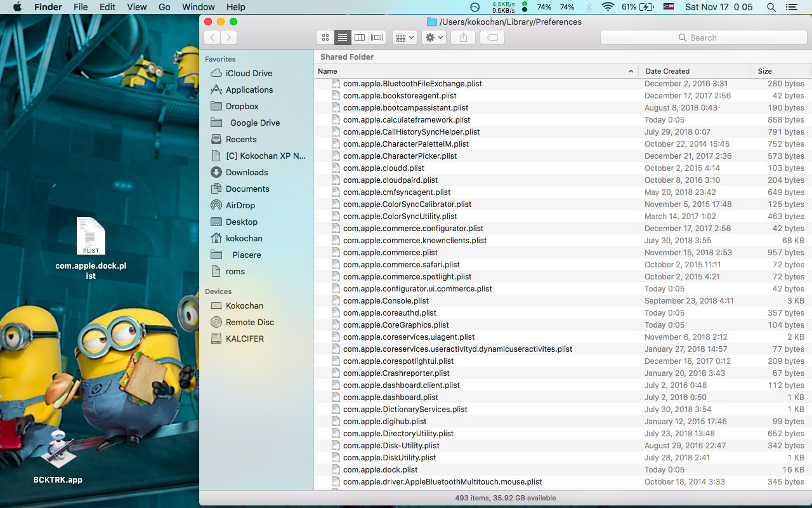Open the Action gear dropdown menu

point(434,37)
